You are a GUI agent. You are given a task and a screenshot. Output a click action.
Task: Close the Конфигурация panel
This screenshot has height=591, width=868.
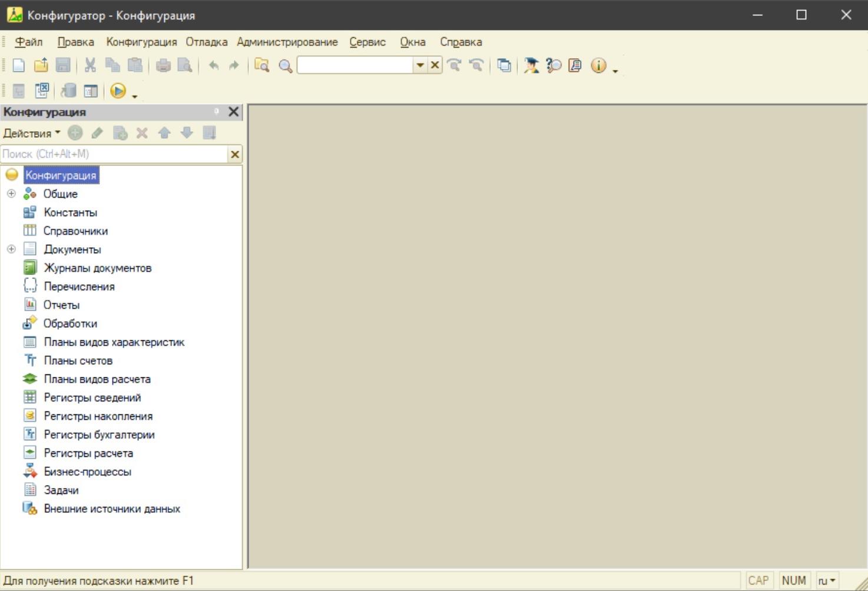click(234, 112)
